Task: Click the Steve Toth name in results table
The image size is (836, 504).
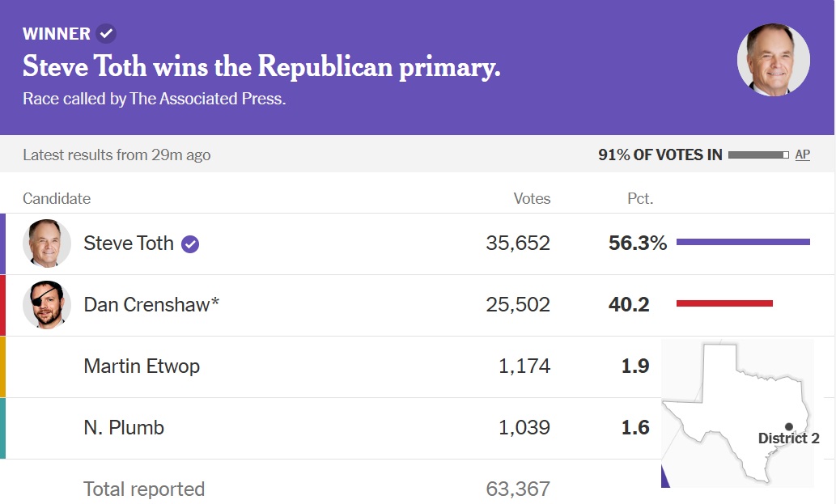Action: click(x=129, y=243)
